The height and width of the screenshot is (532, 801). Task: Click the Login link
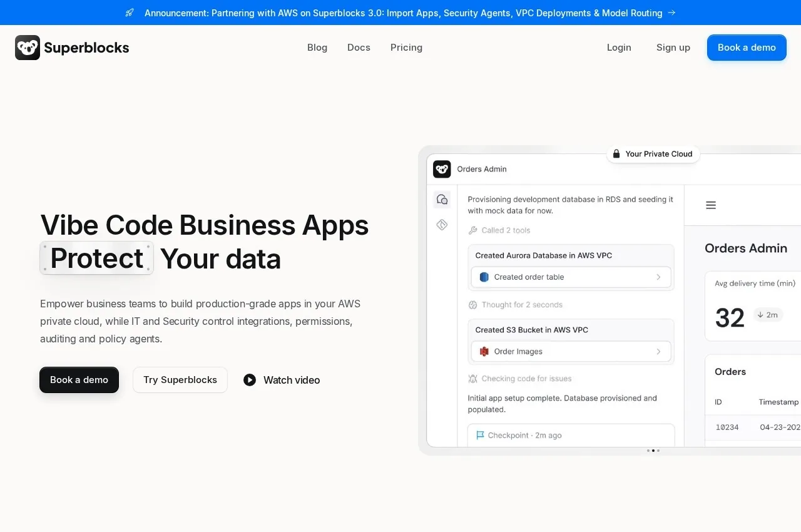[619, 48]
